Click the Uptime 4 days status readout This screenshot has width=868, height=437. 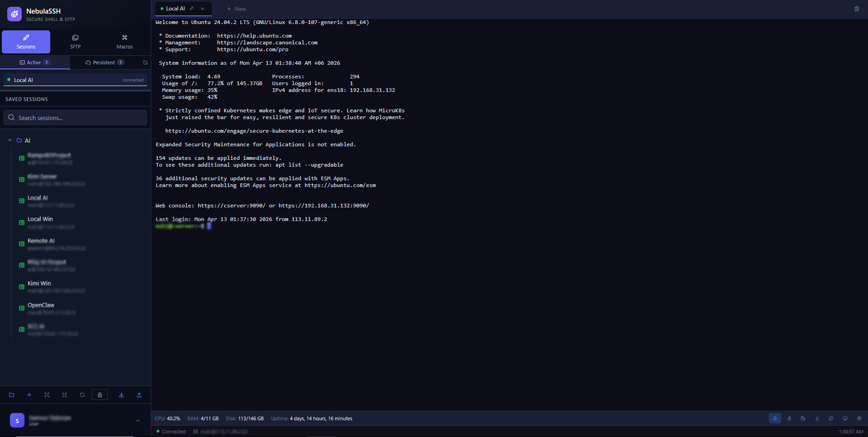pos(312,418)
